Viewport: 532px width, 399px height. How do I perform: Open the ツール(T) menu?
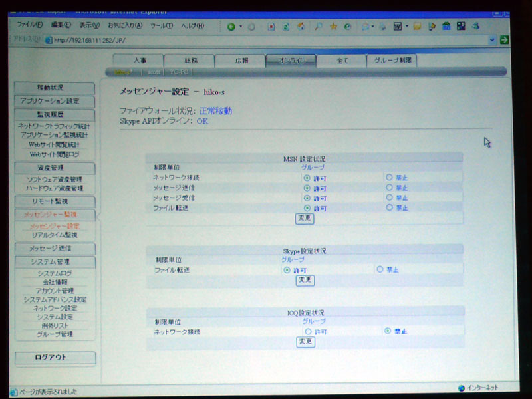pos(162,26)
